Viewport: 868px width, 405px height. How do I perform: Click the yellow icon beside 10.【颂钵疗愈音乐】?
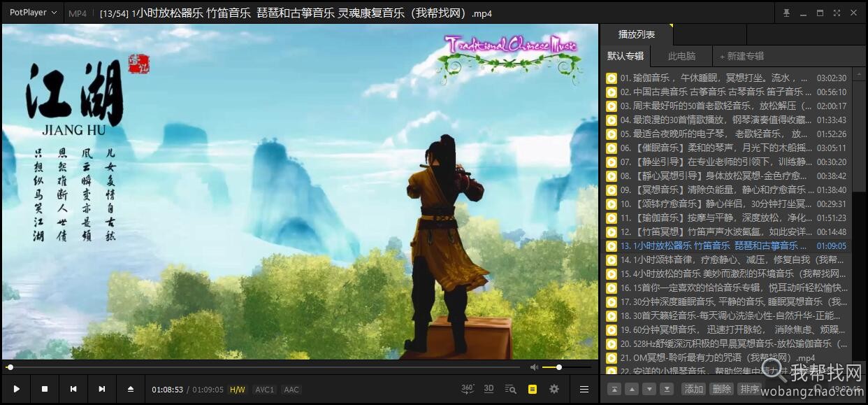click(x=611, y=204)
